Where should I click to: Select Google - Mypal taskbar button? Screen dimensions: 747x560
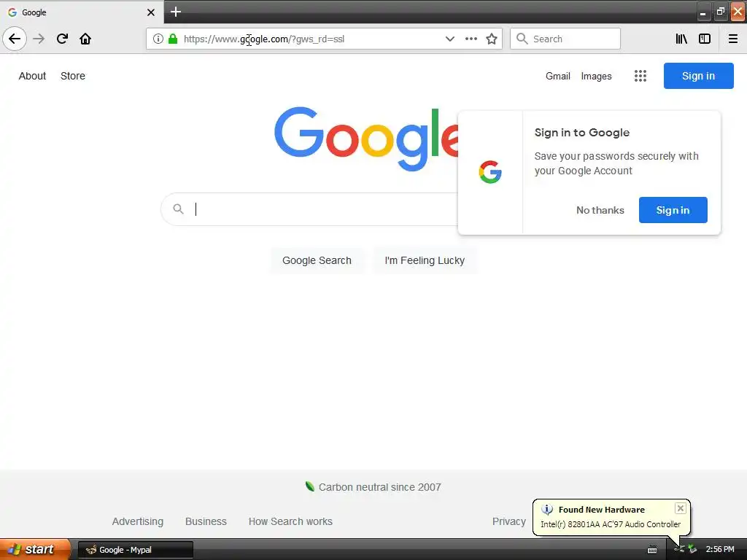136,550
